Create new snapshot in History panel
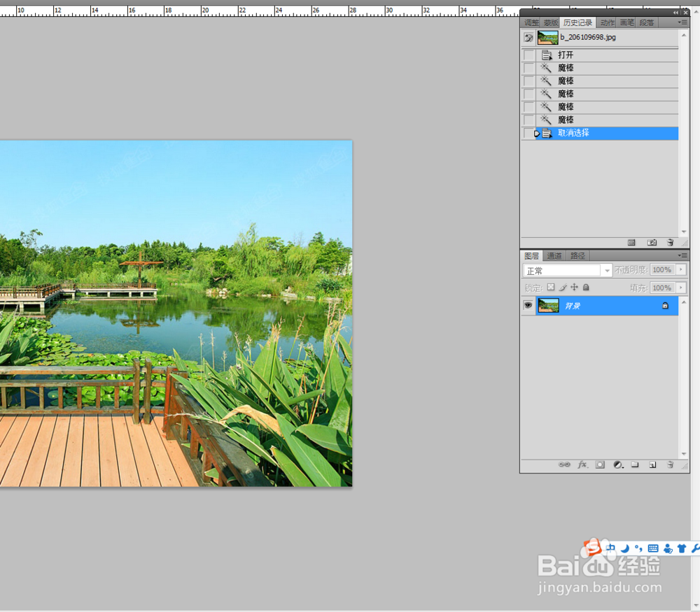Image resolution: width=700 pixels, height=612 pixels. tap(652, 243)
